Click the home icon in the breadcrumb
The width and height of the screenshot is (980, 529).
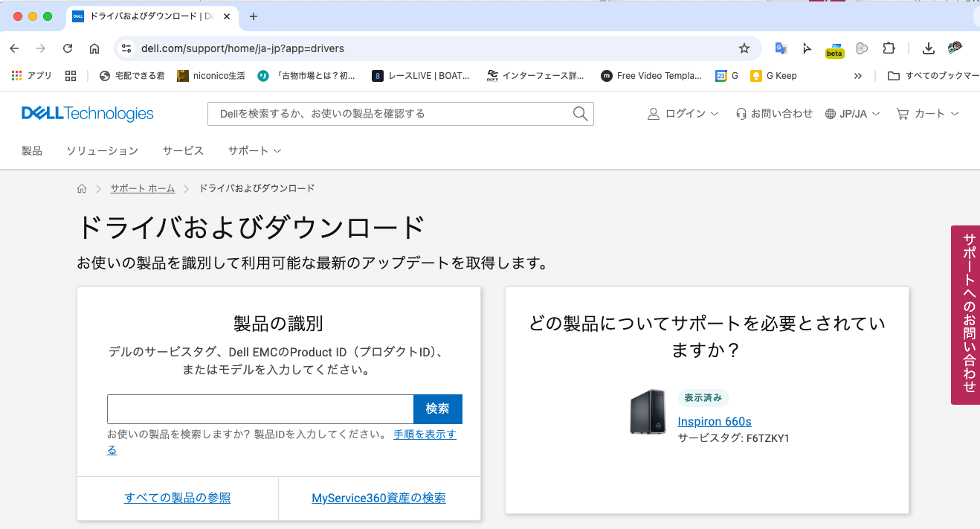tap(82, 189)
